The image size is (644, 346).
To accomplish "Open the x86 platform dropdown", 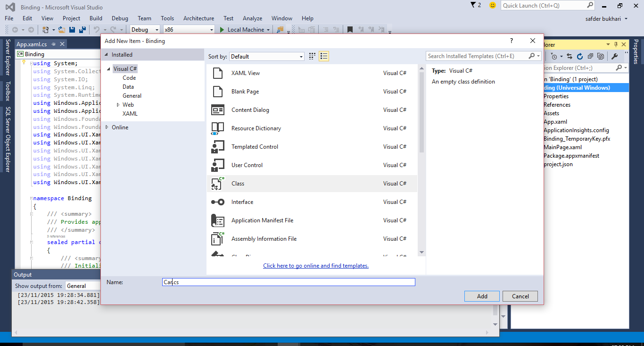I will tap(189, 30).
